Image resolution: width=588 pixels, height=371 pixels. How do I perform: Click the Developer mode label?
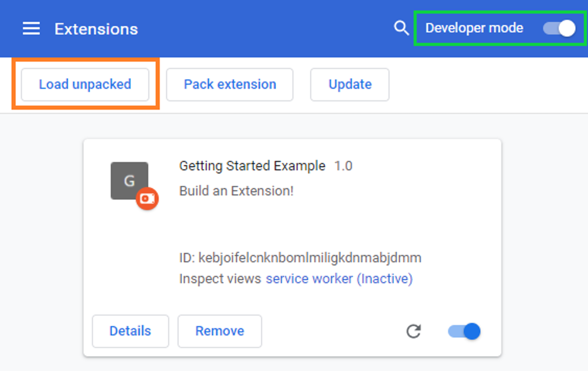[474, 28]
